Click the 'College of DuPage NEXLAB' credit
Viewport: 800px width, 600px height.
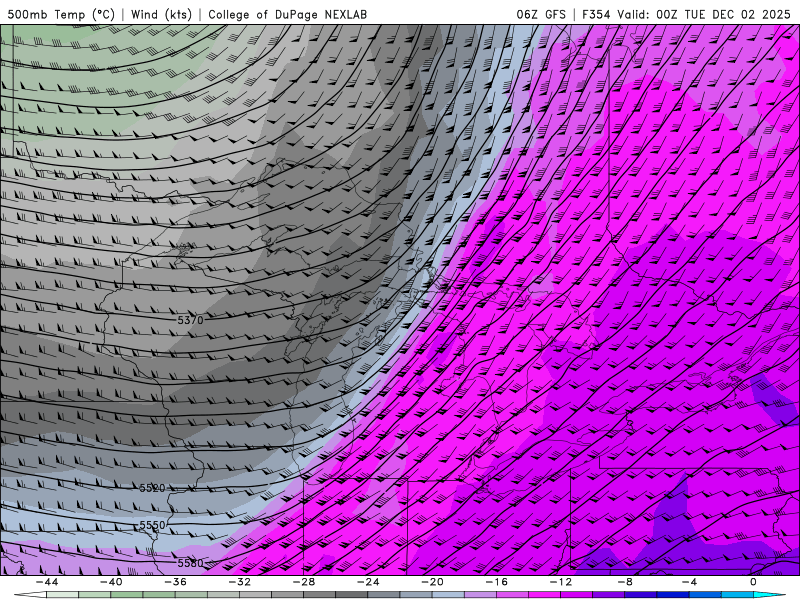(x=287, y=14)
